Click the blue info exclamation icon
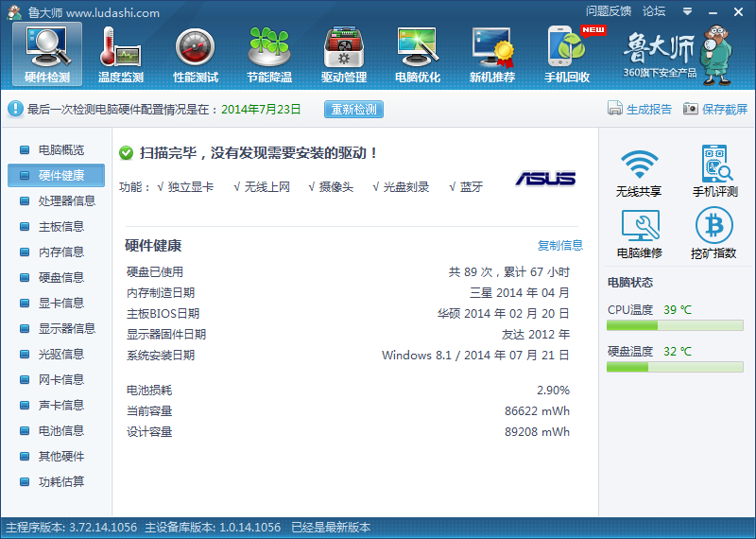Image resolution: width=756 pixels, height=539 pixels. click(x=15, y=109)
